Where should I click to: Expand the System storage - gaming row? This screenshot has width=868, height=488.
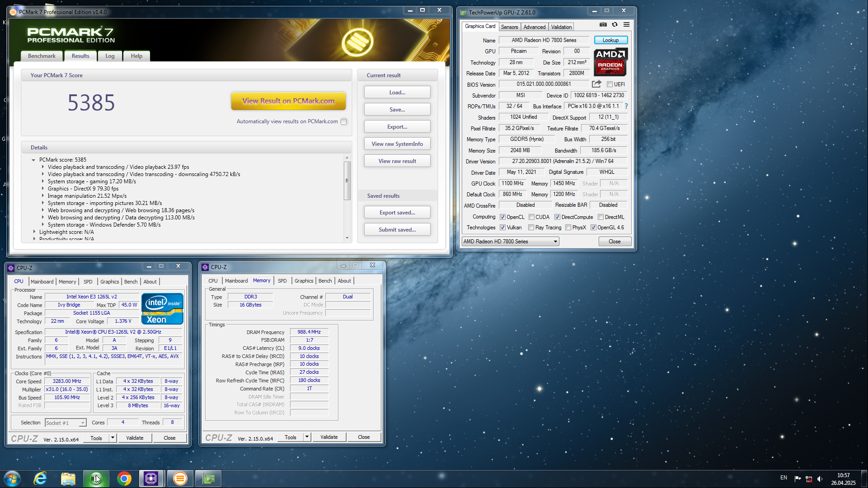tap(43, 181)
